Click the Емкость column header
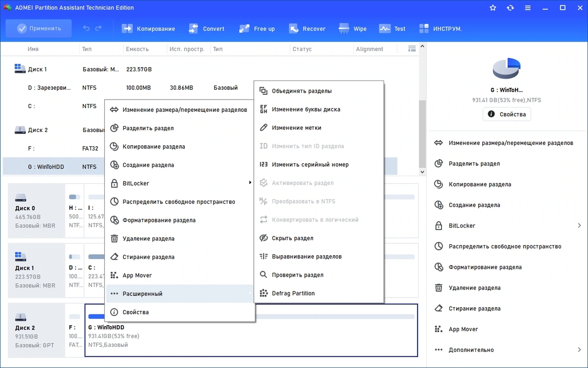Viewport: 588px width, 368px height. tap(137, 49)
